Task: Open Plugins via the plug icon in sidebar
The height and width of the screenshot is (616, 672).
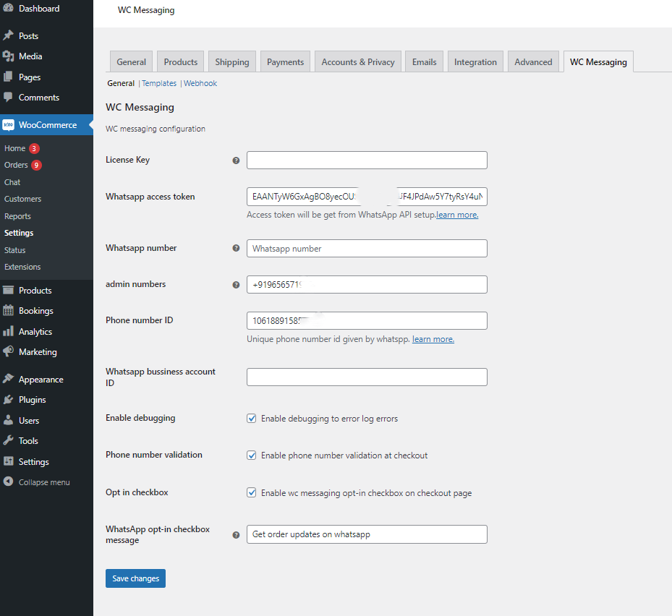Action: click(x=8, y=400)
